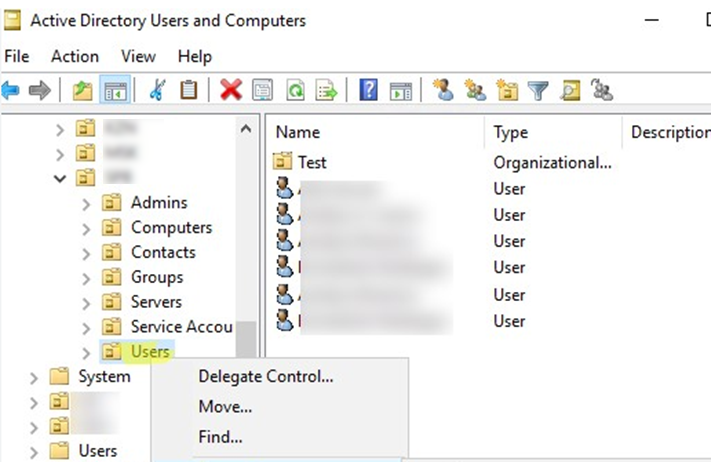Click the Add to group toolbar icon

602,89
